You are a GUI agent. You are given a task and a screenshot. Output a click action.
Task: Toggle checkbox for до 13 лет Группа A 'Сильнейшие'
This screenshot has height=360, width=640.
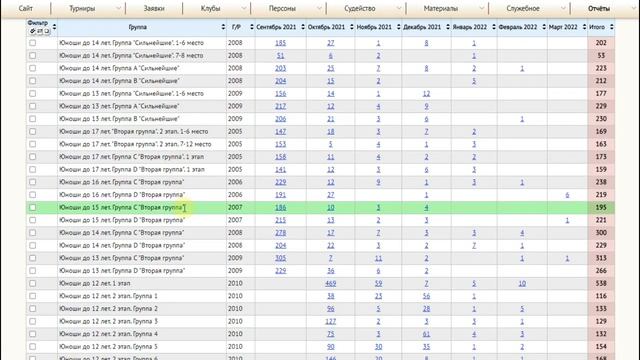point(33,106)
